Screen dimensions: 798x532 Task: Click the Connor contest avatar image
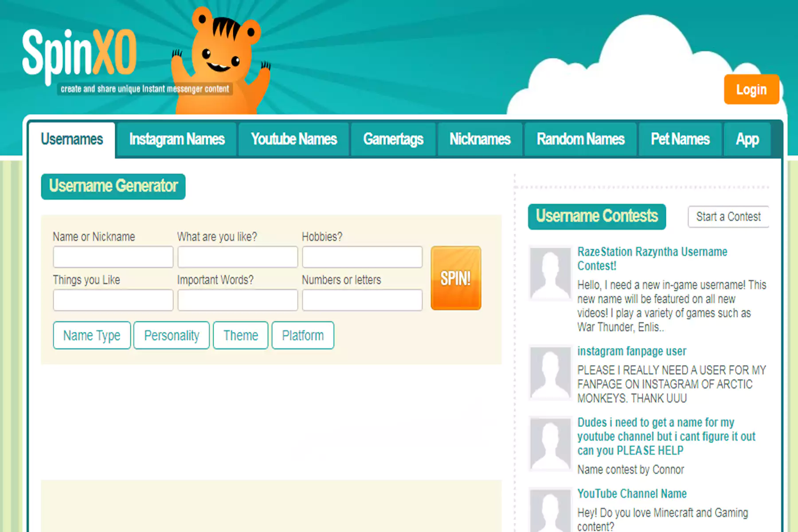[550, 444]
